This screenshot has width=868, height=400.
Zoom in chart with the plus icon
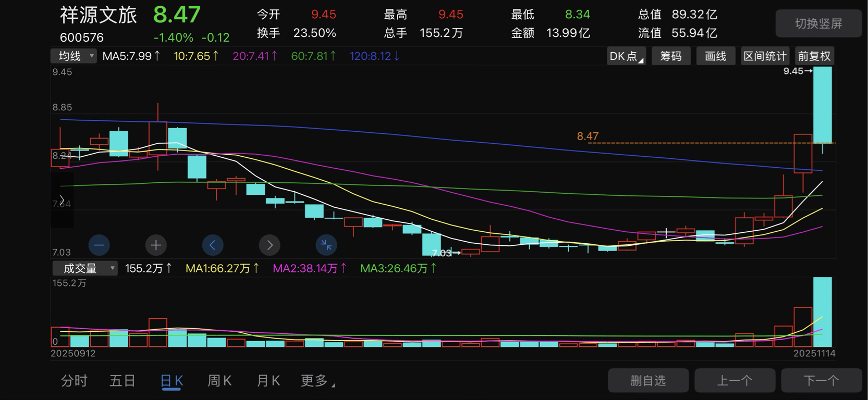click(156, 245)
